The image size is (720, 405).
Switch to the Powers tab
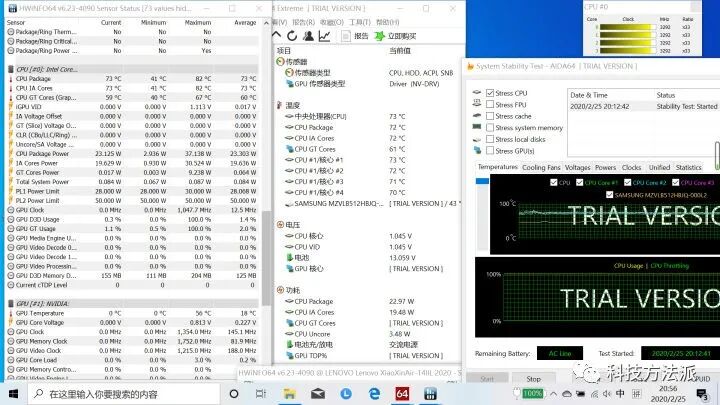(606, 168)
